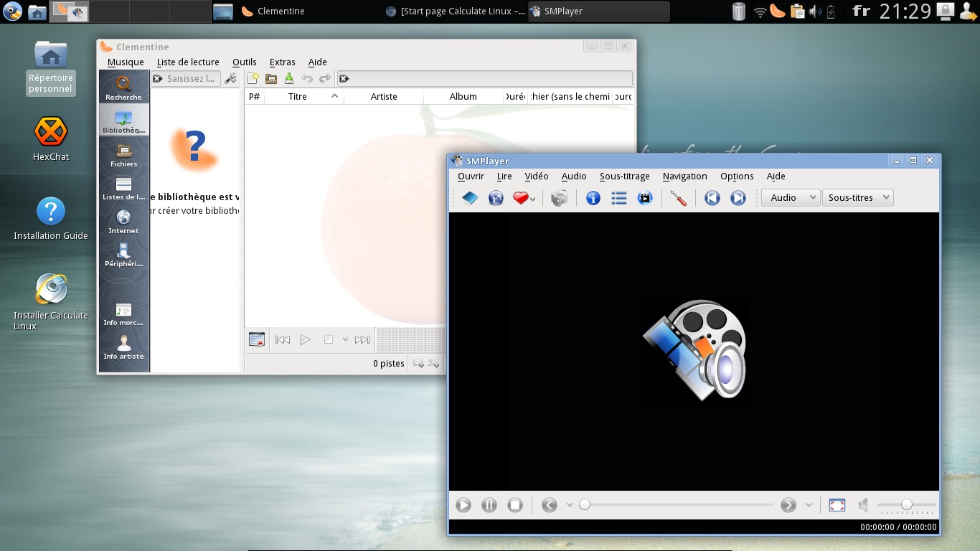Open the Musique menu in Clementine

[126, 62]
